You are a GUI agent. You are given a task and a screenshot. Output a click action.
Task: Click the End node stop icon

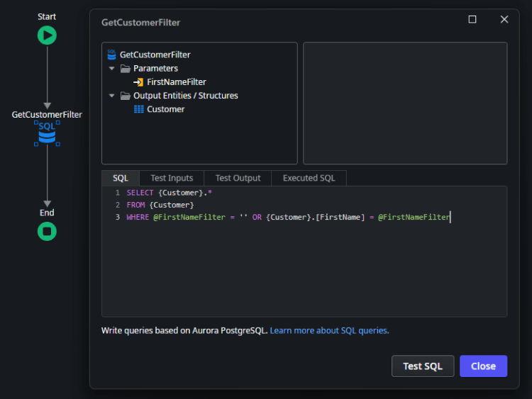[47, 231]
